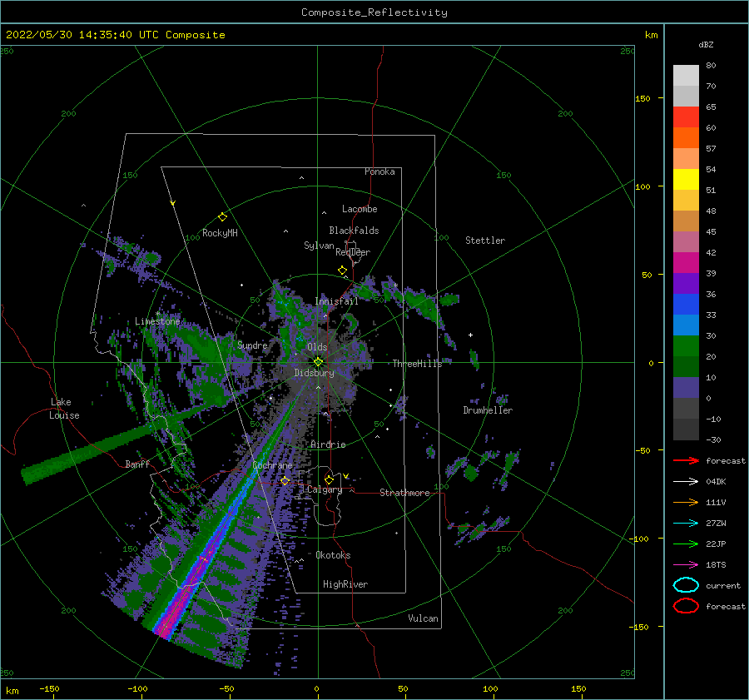Click the yellow diamond marker near RockyMH

coord(222,217)
